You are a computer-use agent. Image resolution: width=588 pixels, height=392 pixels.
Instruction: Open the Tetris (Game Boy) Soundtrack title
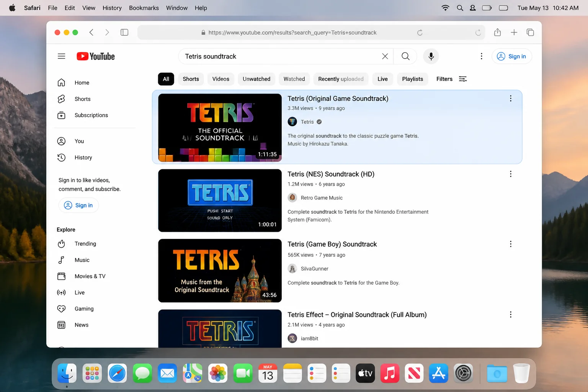click(x=332, y=244)
